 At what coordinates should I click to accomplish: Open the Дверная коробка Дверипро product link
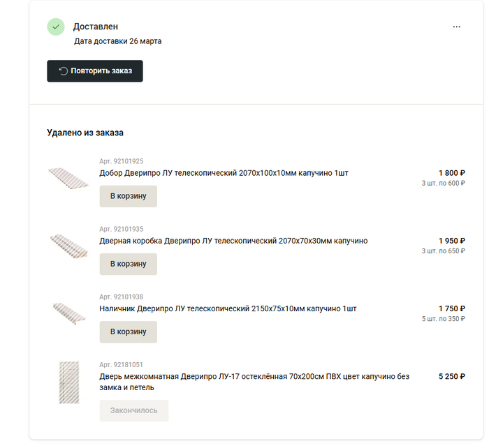(233, 241)
